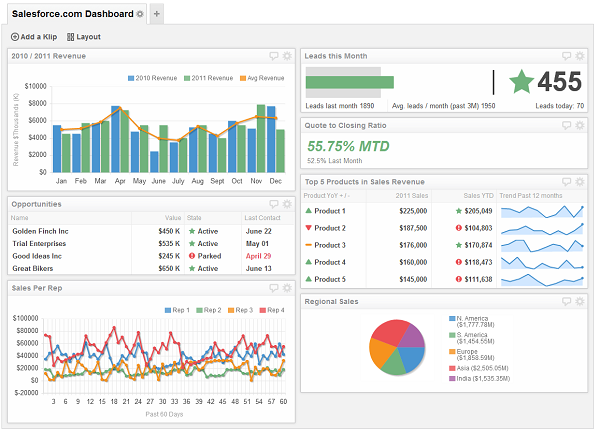Open the gear menu on the Sales Per Rep klip
Viewport: 600px width, 433px height.
pyautogui.click(x=287, y=288)
